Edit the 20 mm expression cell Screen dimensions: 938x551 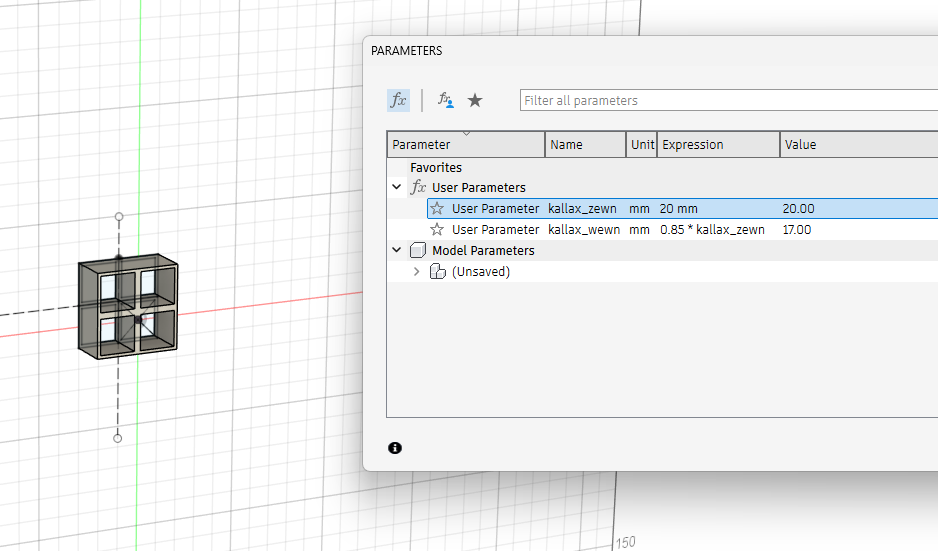click(x=679, y=209)
